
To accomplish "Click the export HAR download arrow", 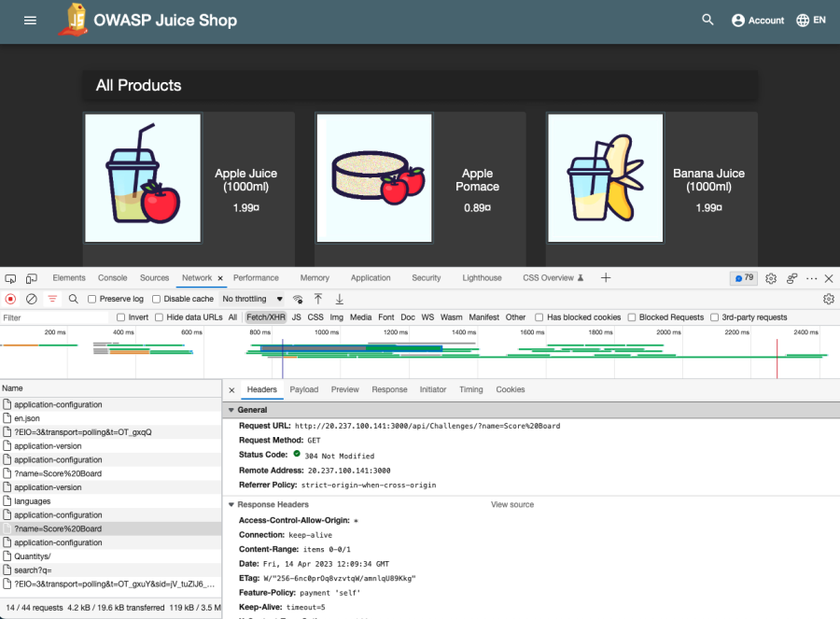I will (340, 299).
